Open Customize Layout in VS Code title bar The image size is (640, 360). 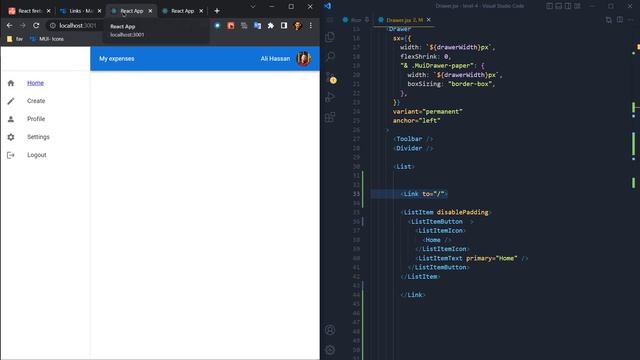coord(577,6)
